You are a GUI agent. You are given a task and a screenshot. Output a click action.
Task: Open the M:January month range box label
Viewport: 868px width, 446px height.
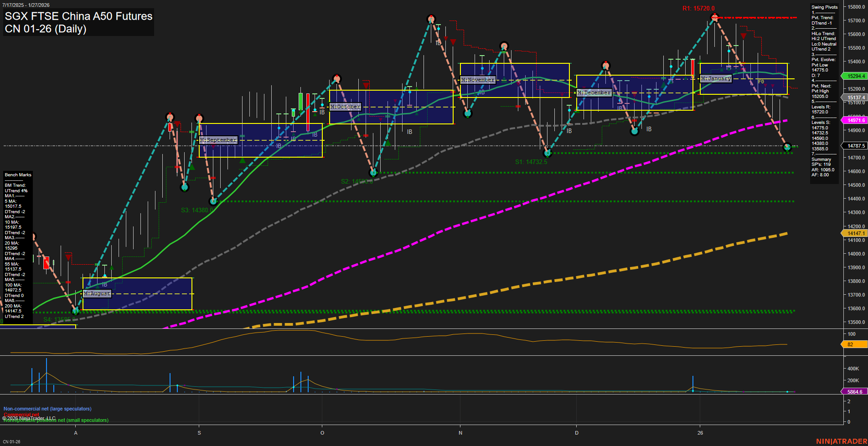[715, 78]
